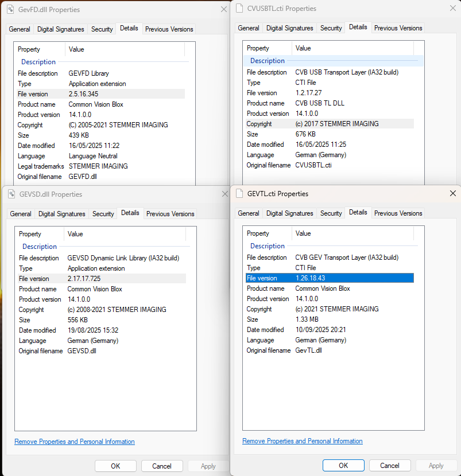Select Value column header in CVUSBTL.cti window

352,48
